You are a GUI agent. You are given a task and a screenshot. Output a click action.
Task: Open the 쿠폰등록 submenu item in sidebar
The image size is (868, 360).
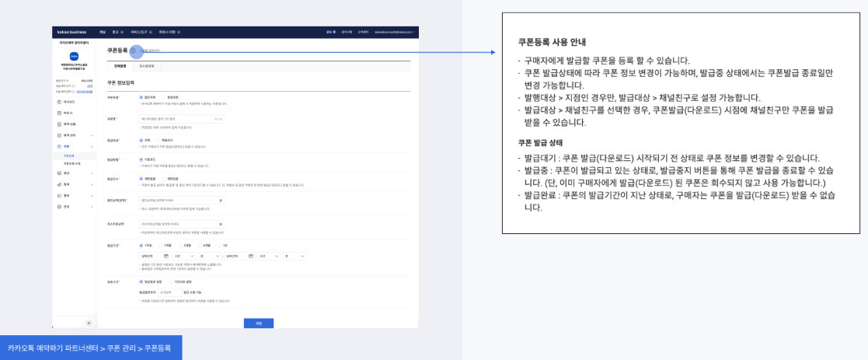tap(69, 156)
